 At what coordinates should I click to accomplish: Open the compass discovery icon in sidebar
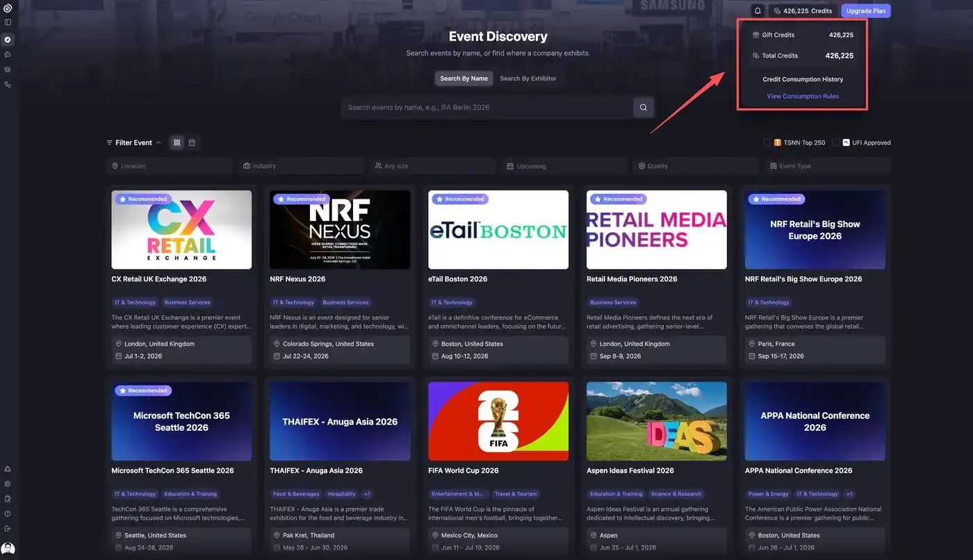click(x=8, y=40)
